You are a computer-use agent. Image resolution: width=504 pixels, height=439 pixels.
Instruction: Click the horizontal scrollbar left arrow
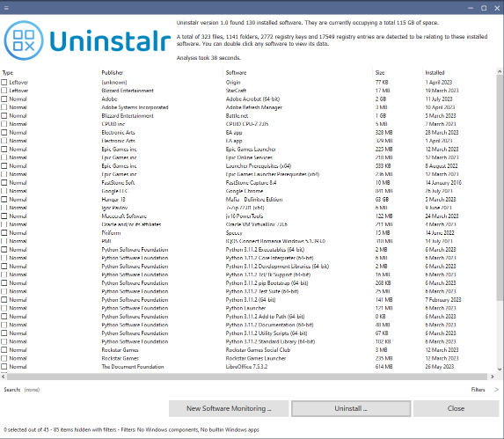4,377
